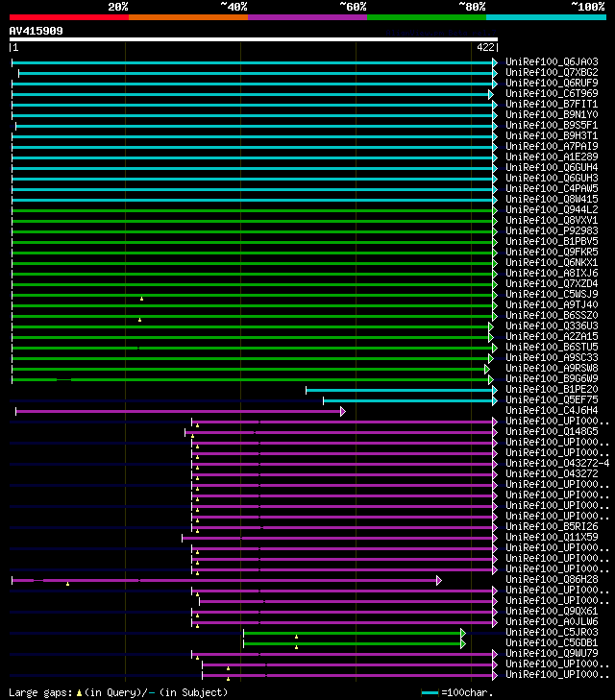Click the UniRef100_B1PBV5 label
Image resolution: width=615 pixels, height=700 pixels.
pyautogui.click(x=552, y=242)
